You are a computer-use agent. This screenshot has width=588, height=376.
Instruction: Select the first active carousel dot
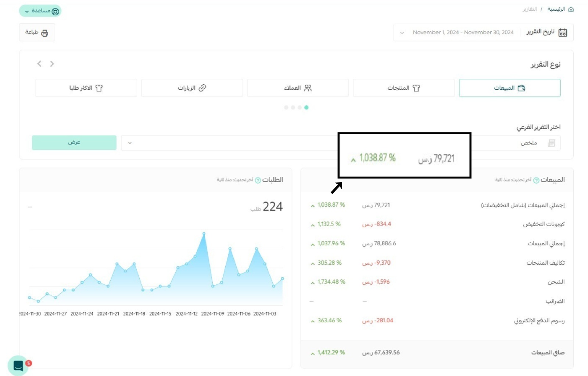coord(306,107)
